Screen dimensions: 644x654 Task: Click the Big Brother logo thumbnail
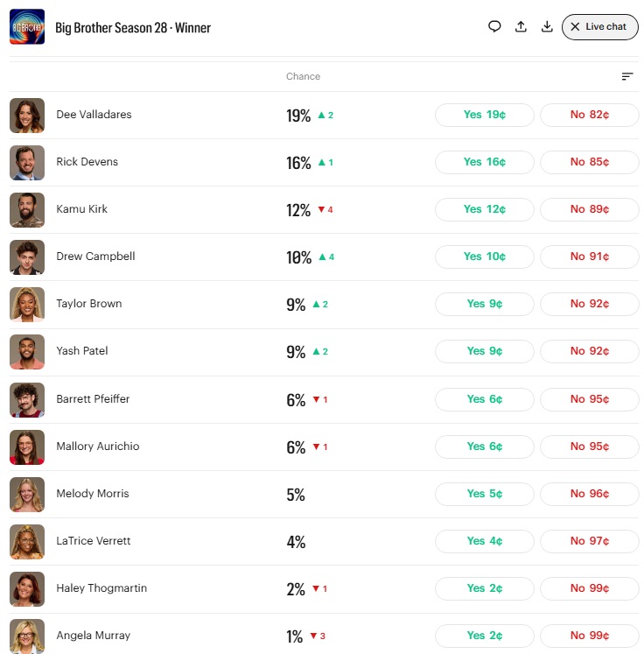tap(27, 26)
